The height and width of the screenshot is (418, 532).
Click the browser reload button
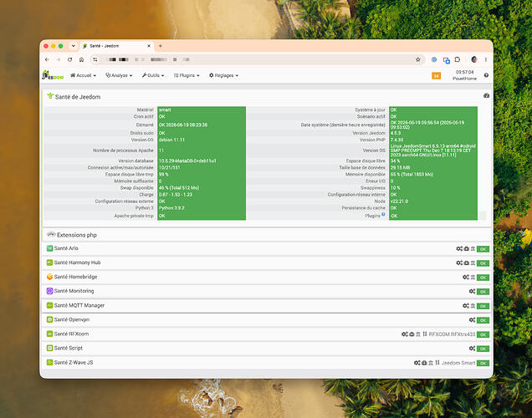pyautogui.click(x=70, y=59)
